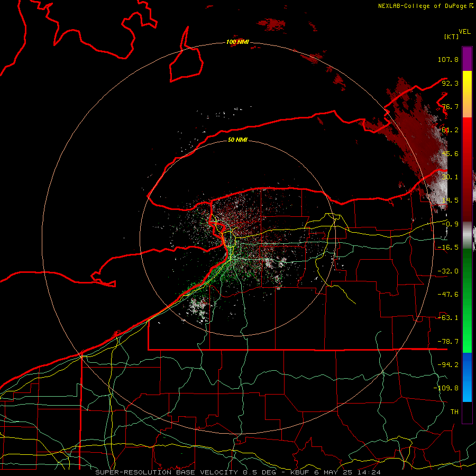Viewport: 476px width, 476px height.
Task: Select the 76.7 value on the velocity scale
Action: tap(450, 106)
